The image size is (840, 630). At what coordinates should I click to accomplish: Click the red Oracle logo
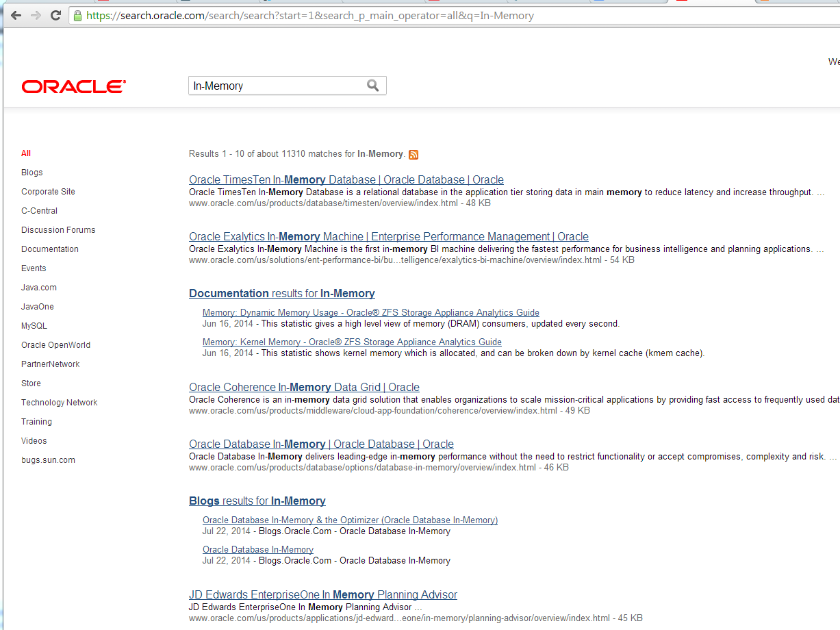[73, 86]
